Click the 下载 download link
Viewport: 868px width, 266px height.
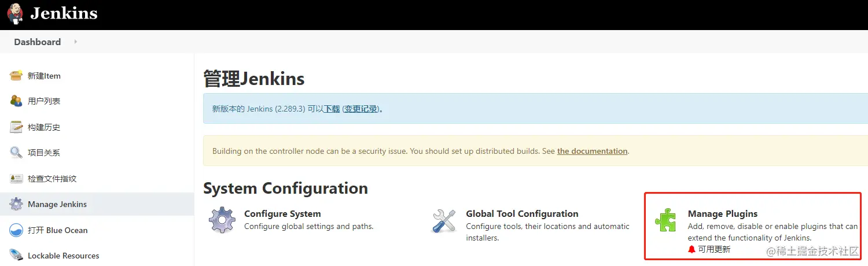(x=332, y=109)
